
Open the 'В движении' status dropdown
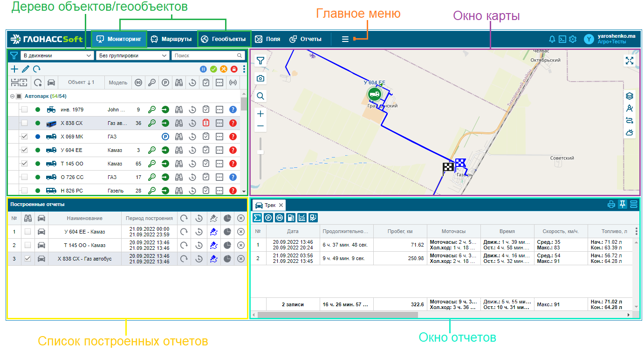coord(57,55)
